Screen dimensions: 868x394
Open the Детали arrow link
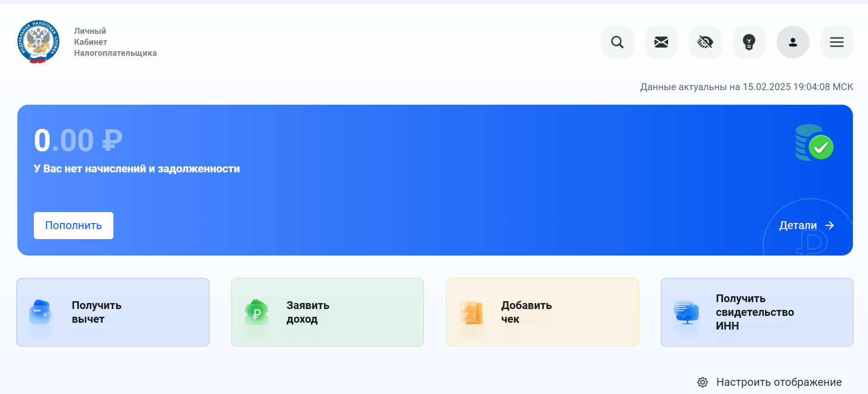[806, 225]
